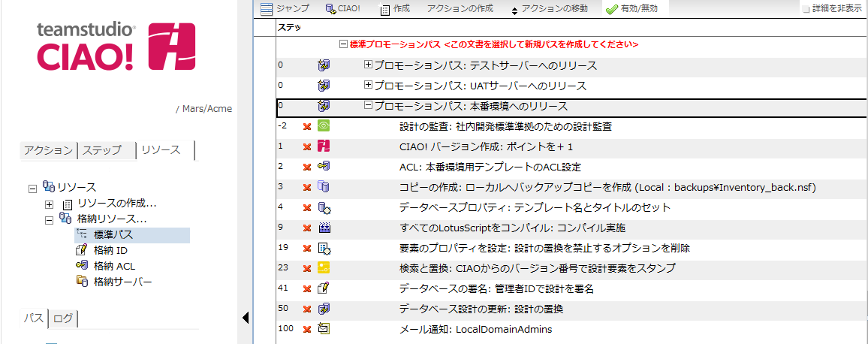The width and height of the screenshot is (868, 344).
Task: Click the 有効/無効 toolbar button
Action: coord(632,10)
